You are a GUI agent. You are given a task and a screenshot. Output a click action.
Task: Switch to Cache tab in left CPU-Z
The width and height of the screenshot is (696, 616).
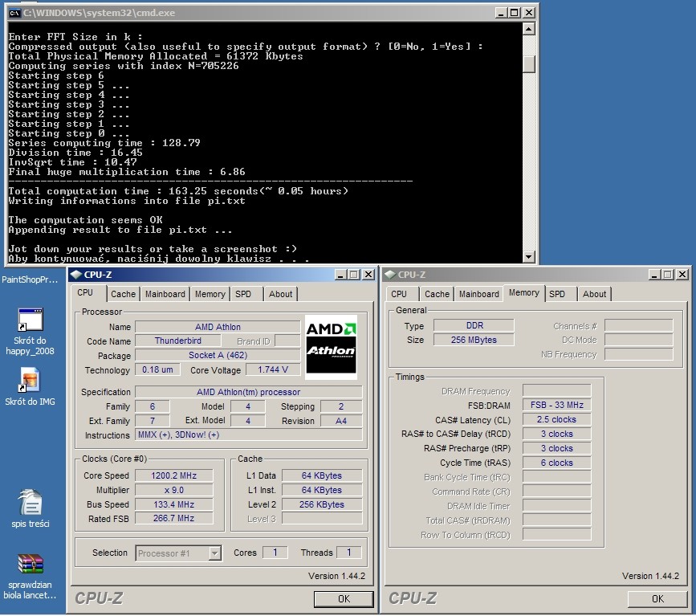point(123,294)
